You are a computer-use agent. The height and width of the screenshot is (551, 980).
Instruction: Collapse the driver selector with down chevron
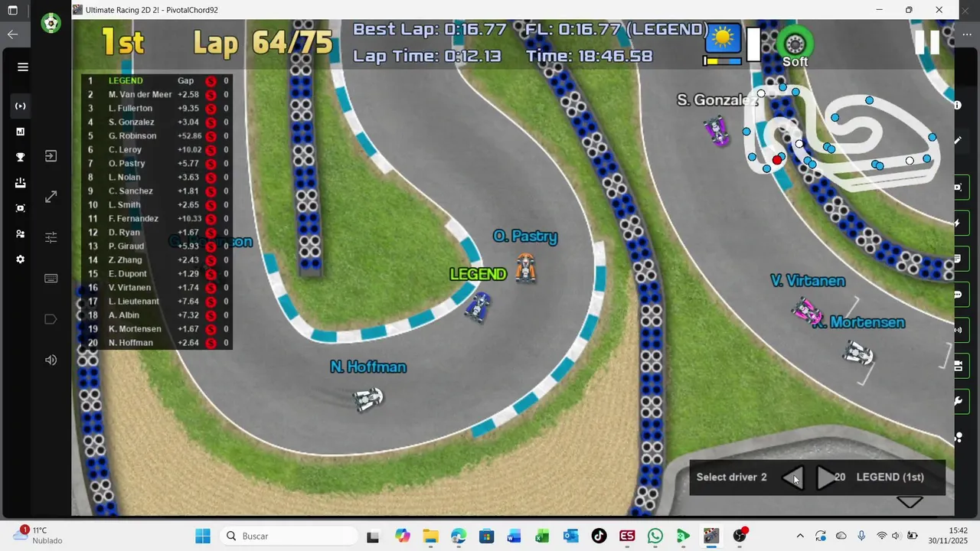point(910,502)
